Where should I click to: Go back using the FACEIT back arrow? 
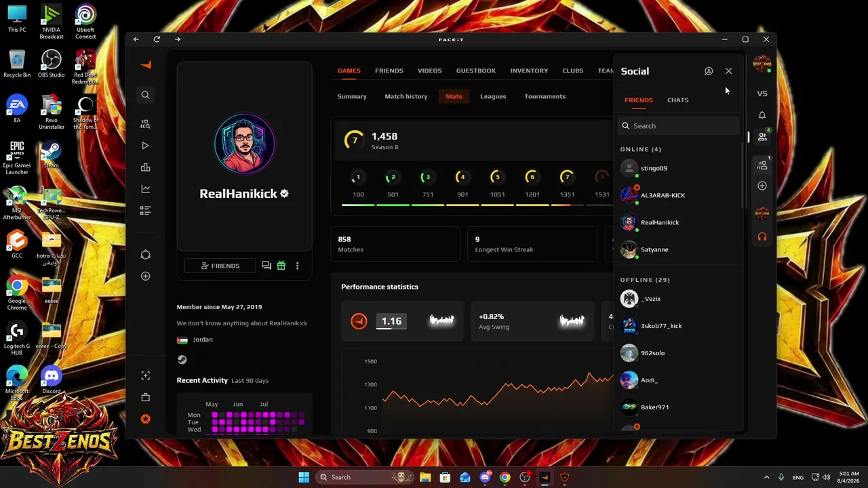click(136, 39)
